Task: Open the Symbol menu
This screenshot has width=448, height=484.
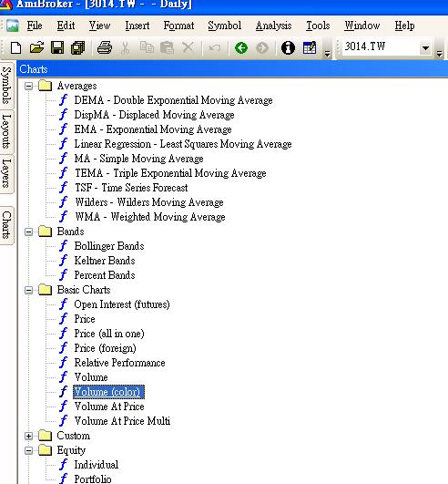Action: tap(225, 26)
